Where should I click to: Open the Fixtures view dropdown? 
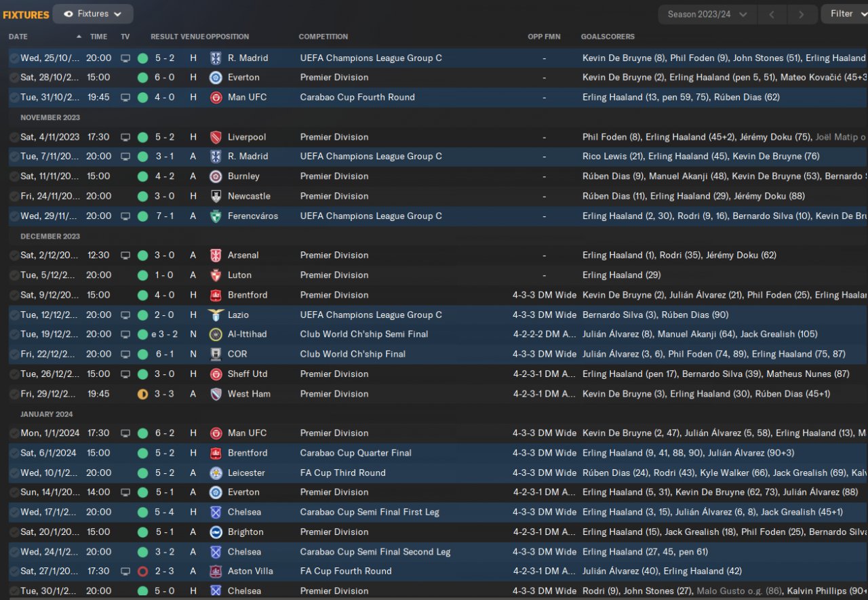[93, 14]
